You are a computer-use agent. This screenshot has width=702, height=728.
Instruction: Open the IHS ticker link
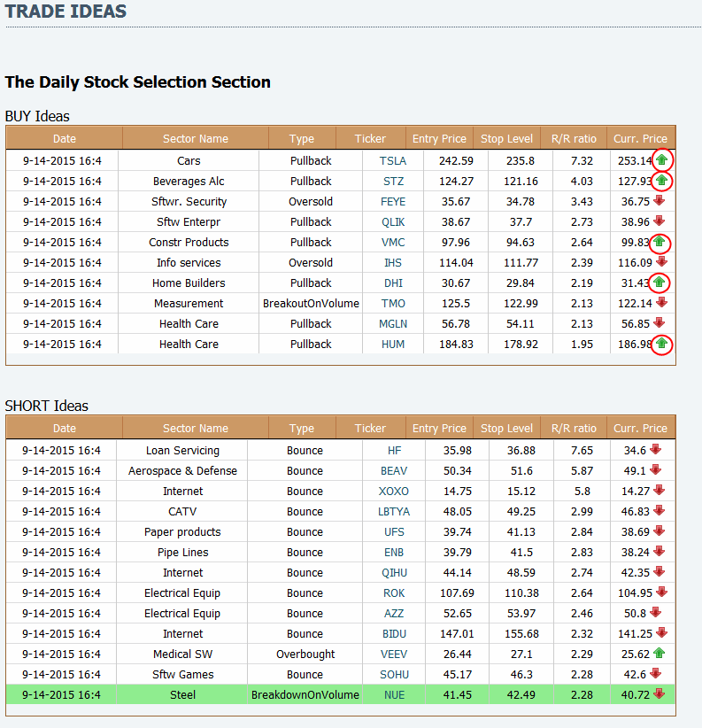point(393,263)
